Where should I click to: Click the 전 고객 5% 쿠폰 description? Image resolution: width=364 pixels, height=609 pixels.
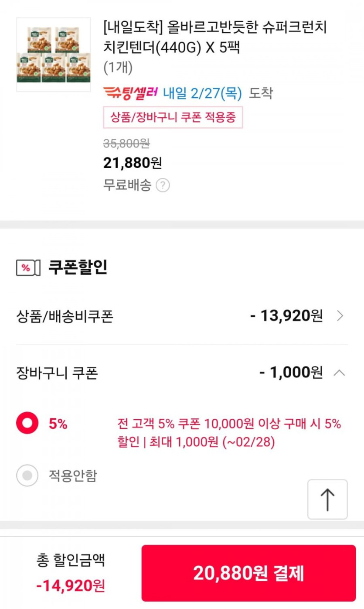click(x=229, y=433)
